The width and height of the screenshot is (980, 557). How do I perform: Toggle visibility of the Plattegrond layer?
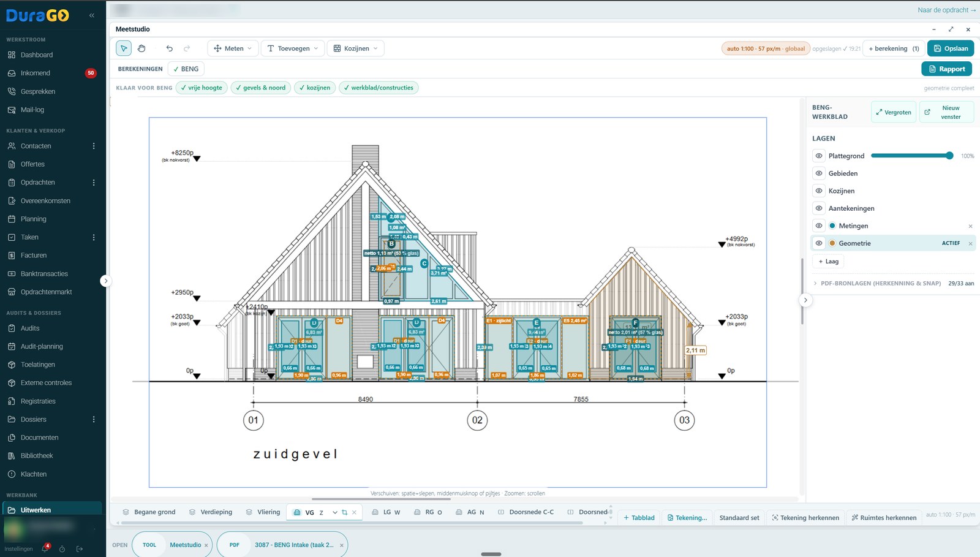click(819, 156)
